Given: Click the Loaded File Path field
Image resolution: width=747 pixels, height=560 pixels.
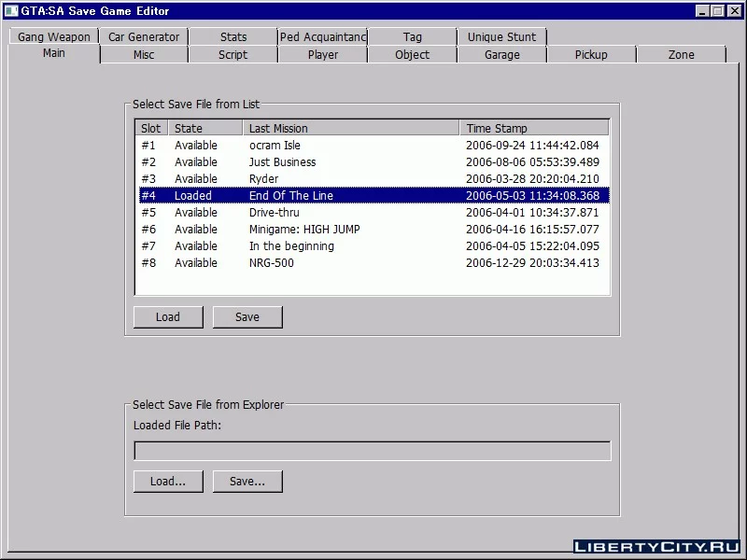Looking at the screenshot, I should [x=372, y=451].
